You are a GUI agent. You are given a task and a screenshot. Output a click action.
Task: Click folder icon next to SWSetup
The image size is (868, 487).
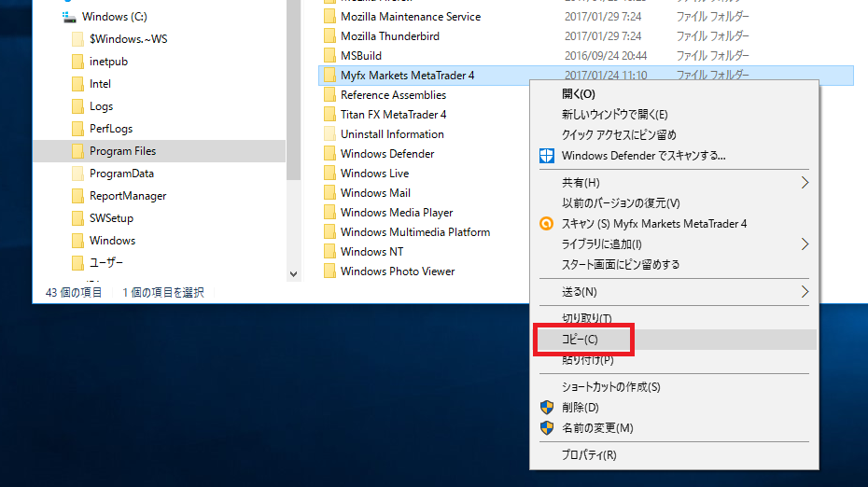[x=78, y=218]
